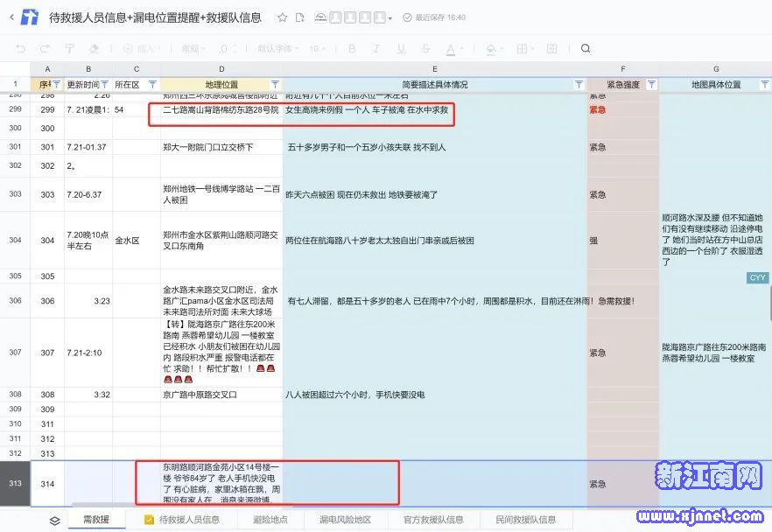Toggle bold formatting
Screen dimensions: 772x532
click(352, 48)
